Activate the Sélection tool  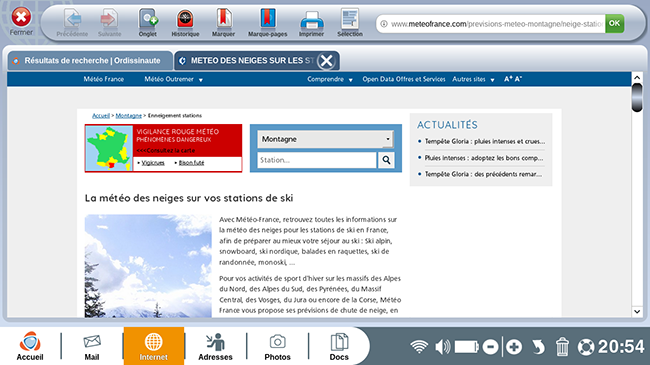click(350, 22)
